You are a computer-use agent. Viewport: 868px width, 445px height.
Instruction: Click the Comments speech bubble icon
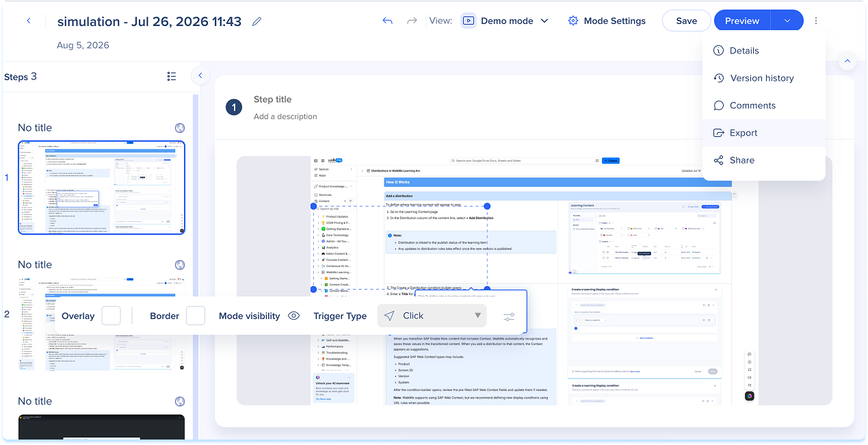pos(719,105)
